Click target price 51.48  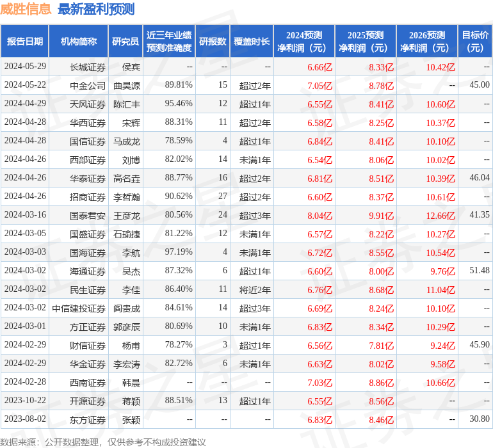pyautogui.click(x=480, y=270)
